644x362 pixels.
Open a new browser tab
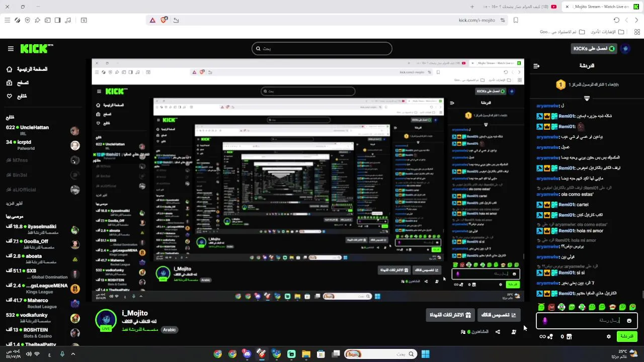(x=472, y=7)
